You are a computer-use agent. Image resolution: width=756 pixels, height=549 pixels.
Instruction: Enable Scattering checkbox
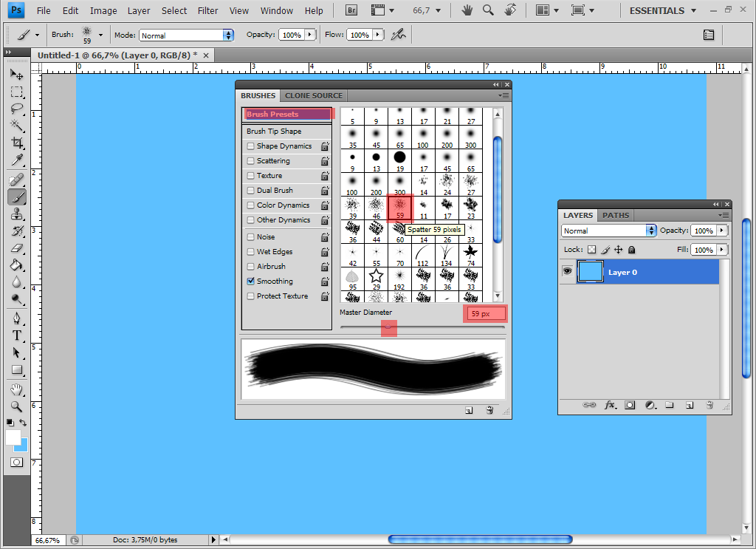[x=251, y=160]
